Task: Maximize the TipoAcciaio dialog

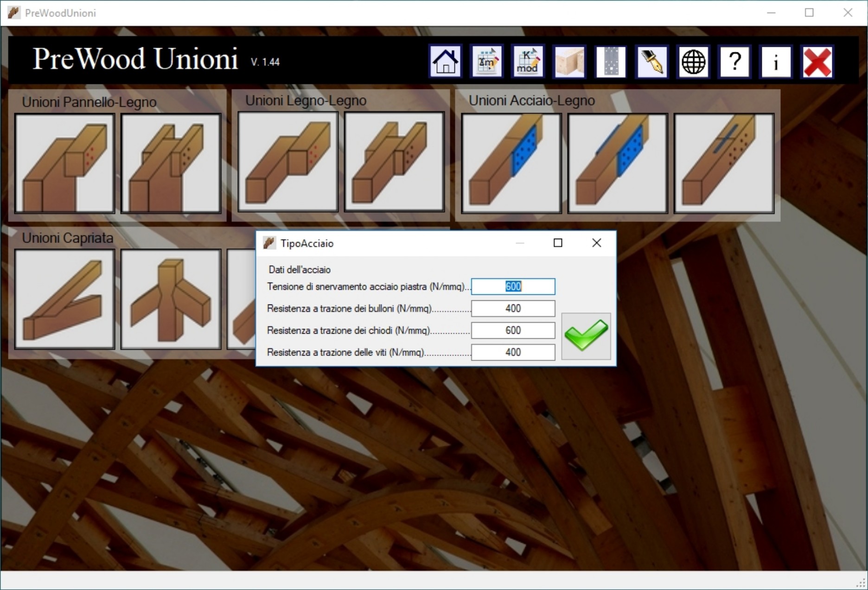Action: [x=558, y=243]
